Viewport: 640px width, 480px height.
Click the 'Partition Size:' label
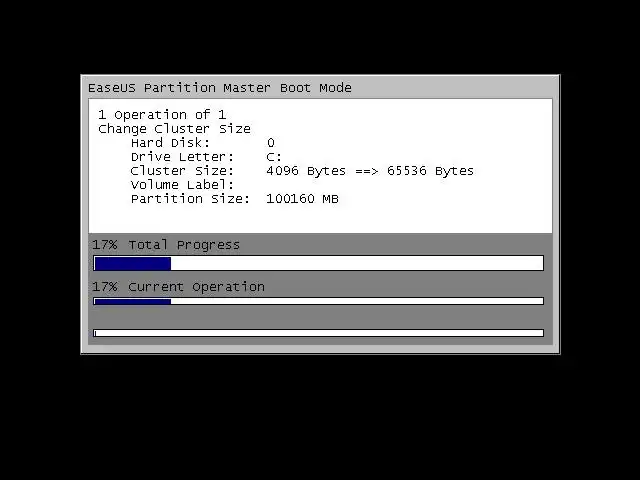tap(190, 199)
